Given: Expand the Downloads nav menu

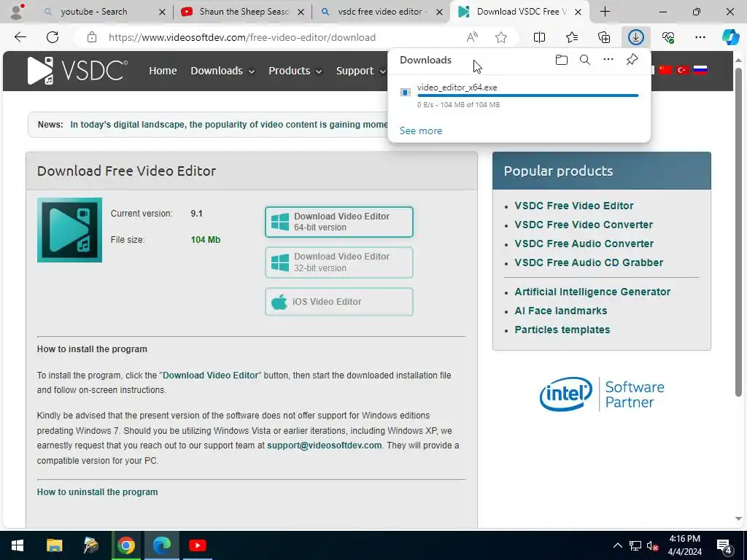Looking at the screenshot, I should (x=222, y=71).
